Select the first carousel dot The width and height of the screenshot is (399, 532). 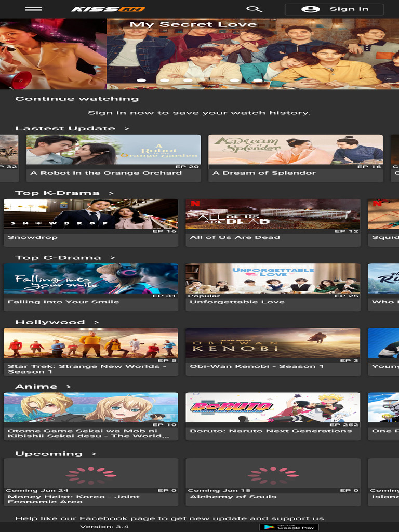141,81
